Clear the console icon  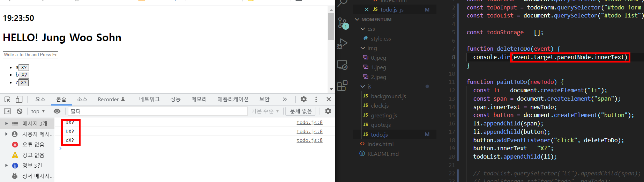coord(20,111)
